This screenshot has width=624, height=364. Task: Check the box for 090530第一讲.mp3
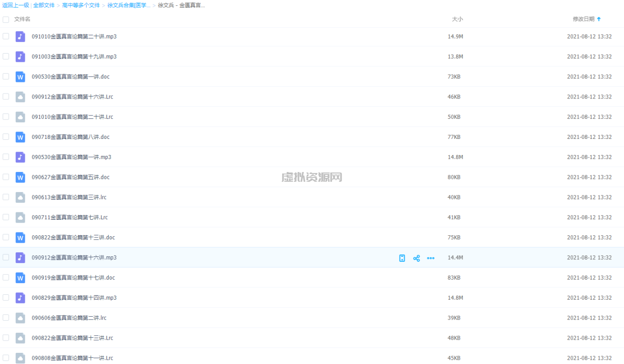[6, 157]
